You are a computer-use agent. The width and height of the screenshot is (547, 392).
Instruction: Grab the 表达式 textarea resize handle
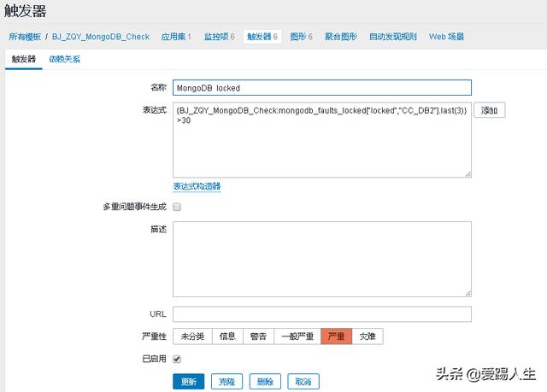click(x=468, y=174)
